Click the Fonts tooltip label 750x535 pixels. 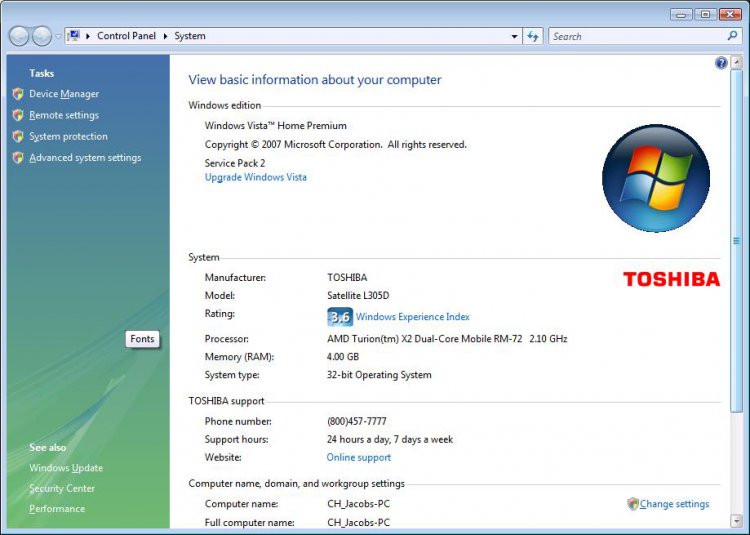(143, 339)
